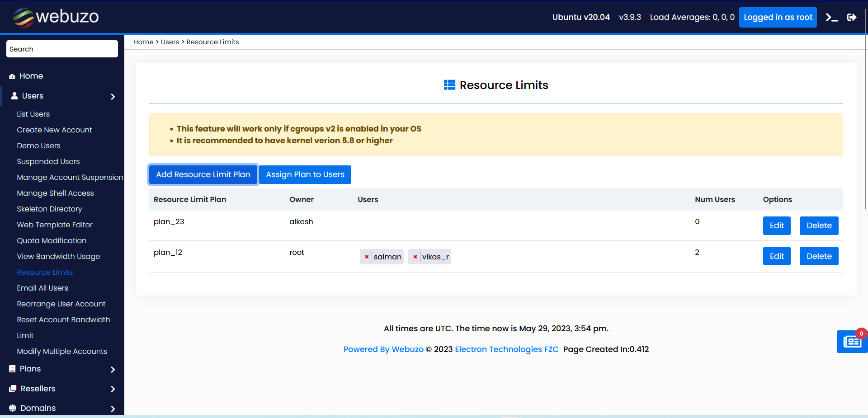Delete the plan_12 resource plan
Viewport: 868px width, 418px height.
click(819, 256)
